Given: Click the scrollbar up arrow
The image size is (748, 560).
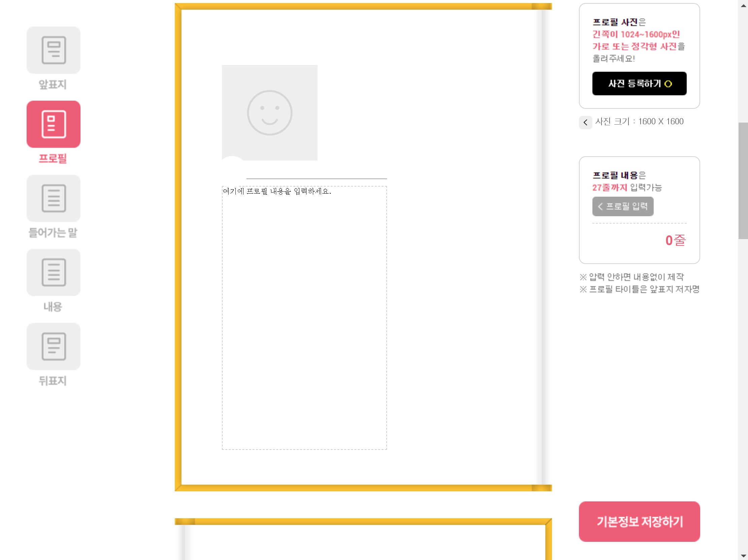Looking at the screenshot, I should tap(743, 5).
